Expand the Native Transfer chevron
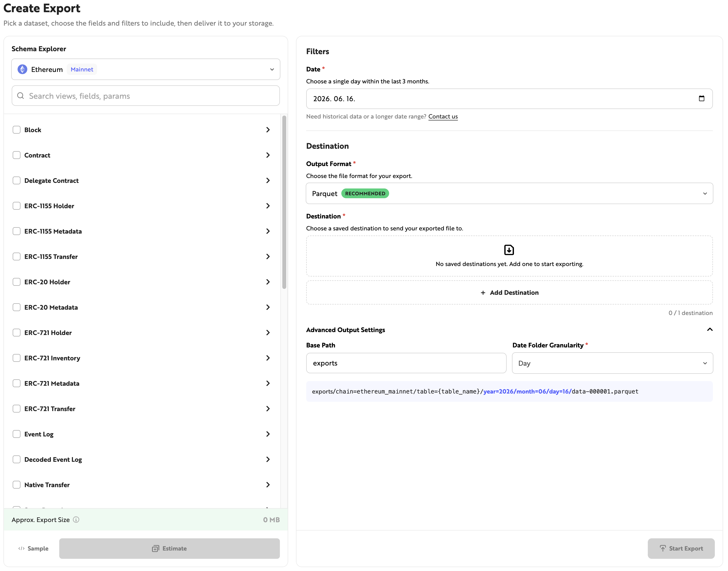The width and height of the screenshot is (728, 571). pos(268,485)
